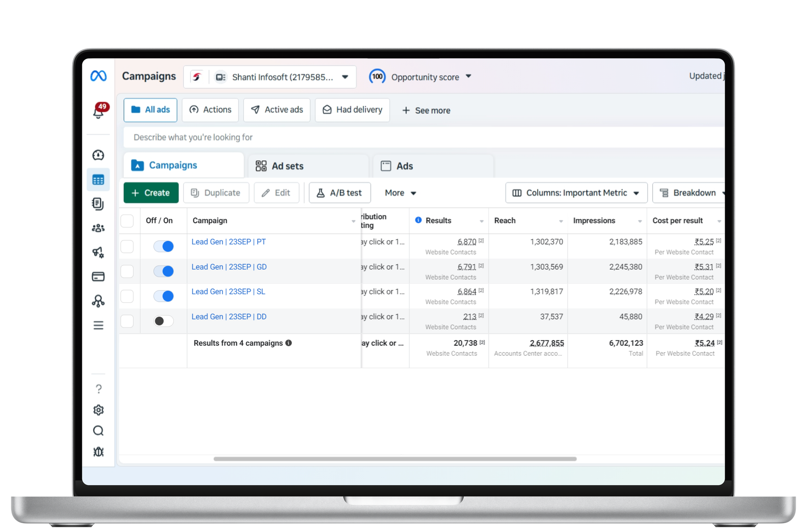Open Lead Gen | 23SEP | SL campaign link
This screenshot has width=807, height=532.
[228, 291]
